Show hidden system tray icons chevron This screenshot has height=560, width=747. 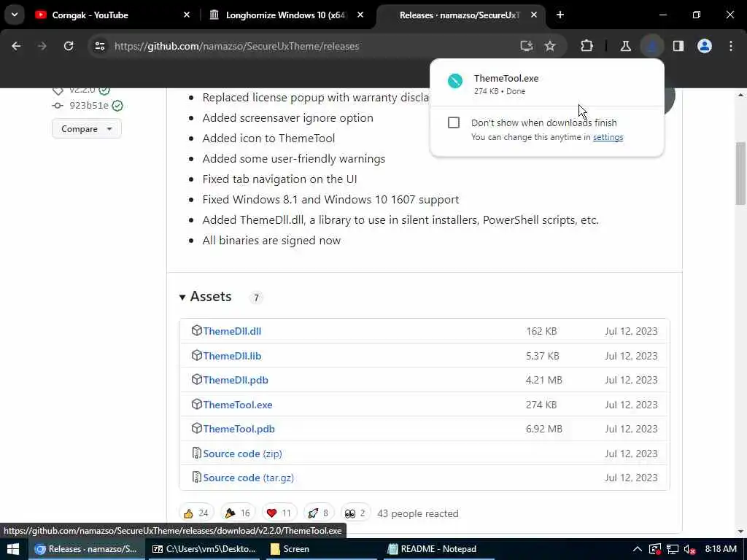pyautogui.click(x=638, y=549)
